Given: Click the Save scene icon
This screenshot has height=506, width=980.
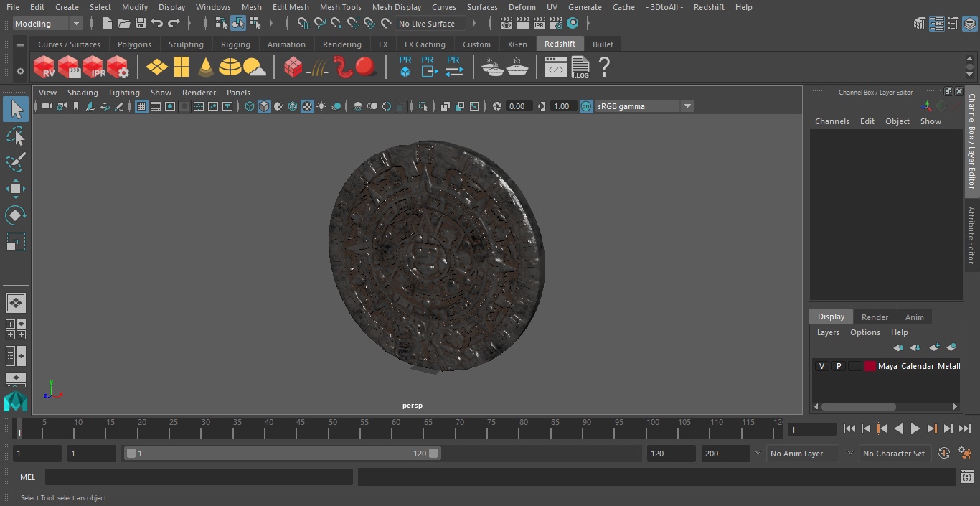Looking at the screenshot, I should (141, 24).
